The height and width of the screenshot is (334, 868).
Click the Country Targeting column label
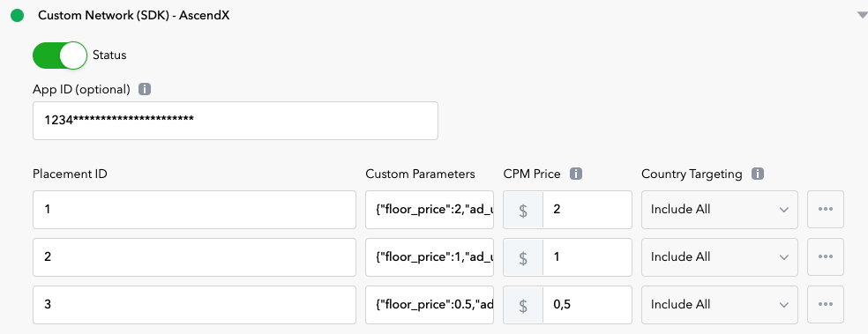click(692, 174)
